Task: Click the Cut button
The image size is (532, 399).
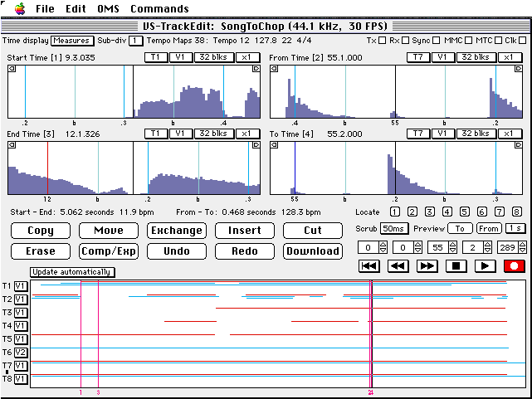Action: click(x=313, y=231)
